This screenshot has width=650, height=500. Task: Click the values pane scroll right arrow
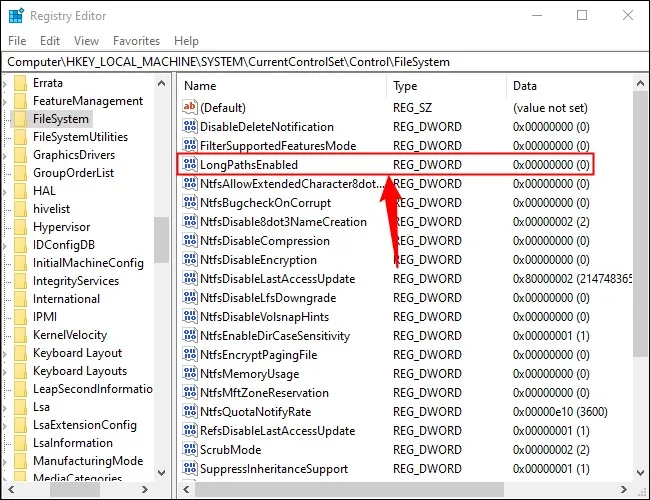click(x=624, y=490)
